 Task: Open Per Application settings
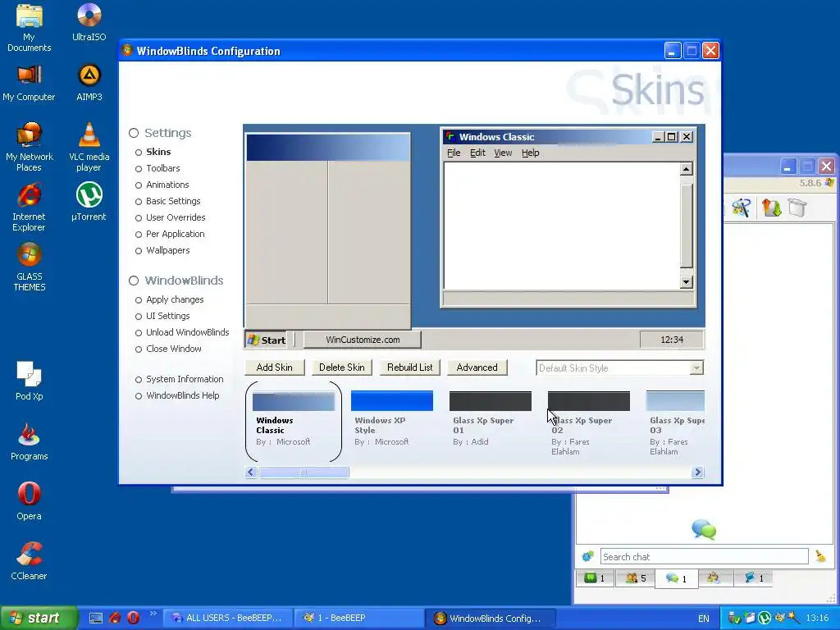(176, 234)
